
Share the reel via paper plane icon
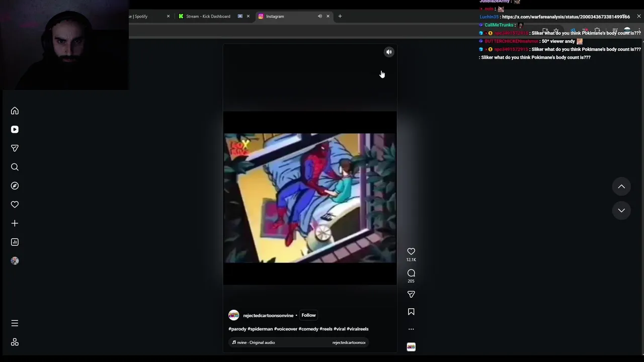411,294
